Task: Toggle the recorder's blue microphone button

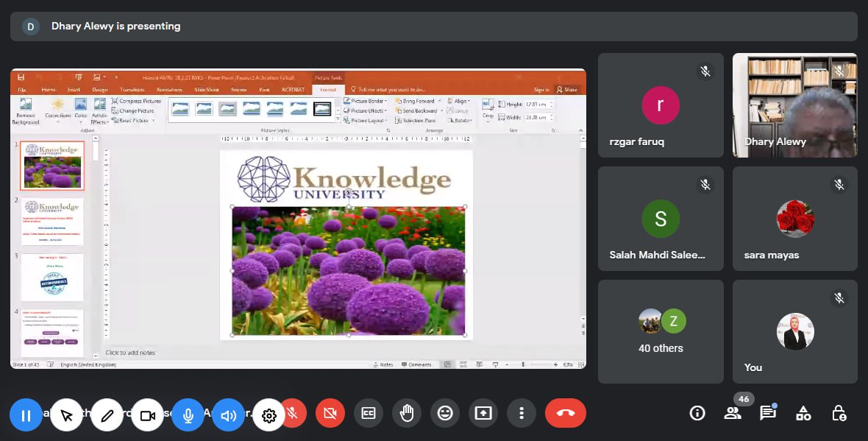Action: coord(188,415)
